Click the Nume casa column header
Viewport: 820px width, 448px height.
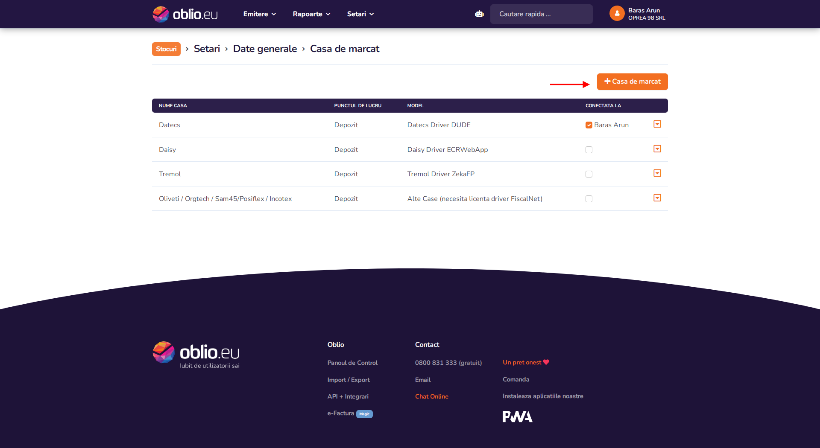pyautogui.click(x=173, y=106)
